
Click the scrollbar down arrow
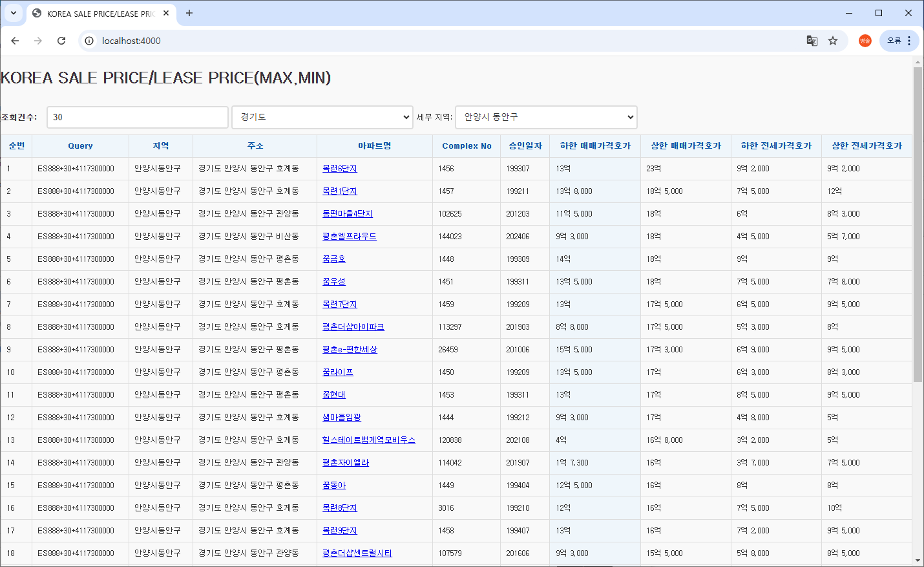pyautogui.click(x=918, y=561)
